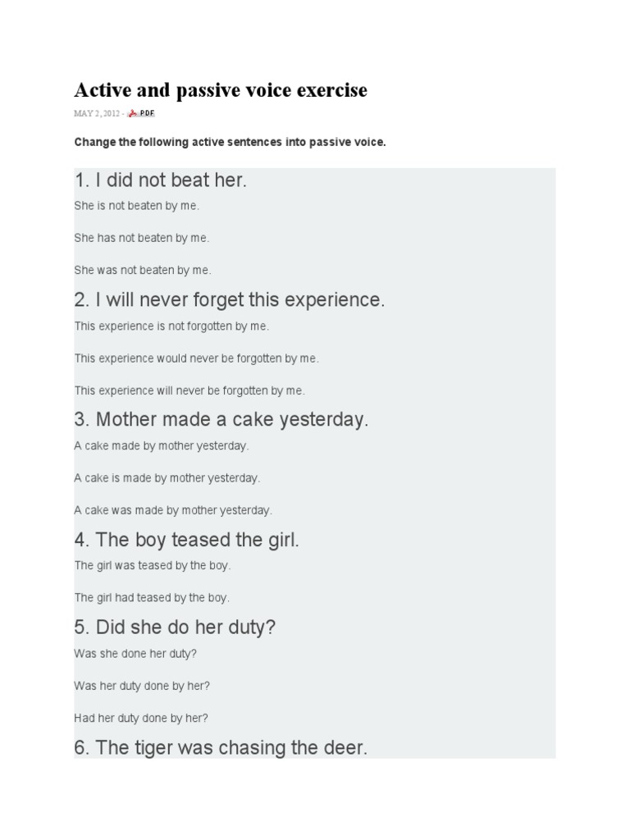The height and width of the screenshot is (840, 630).
Task: Select 'The girl was teased by the boy.'
Action: point(153,565)
